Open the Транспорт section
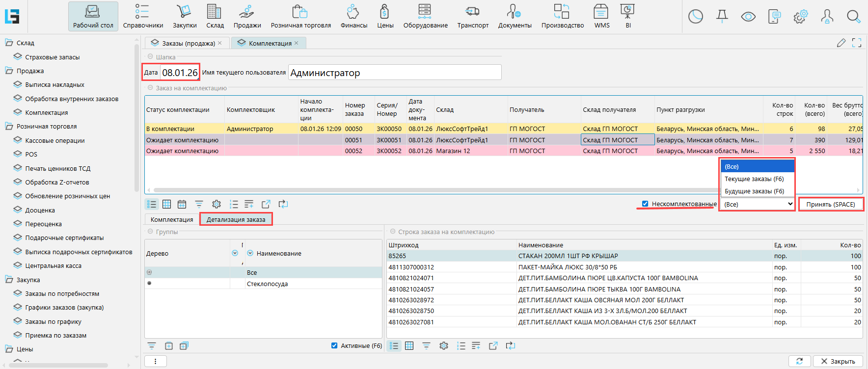The height and width of the screenshot is (369, 868). click(472, 16)
